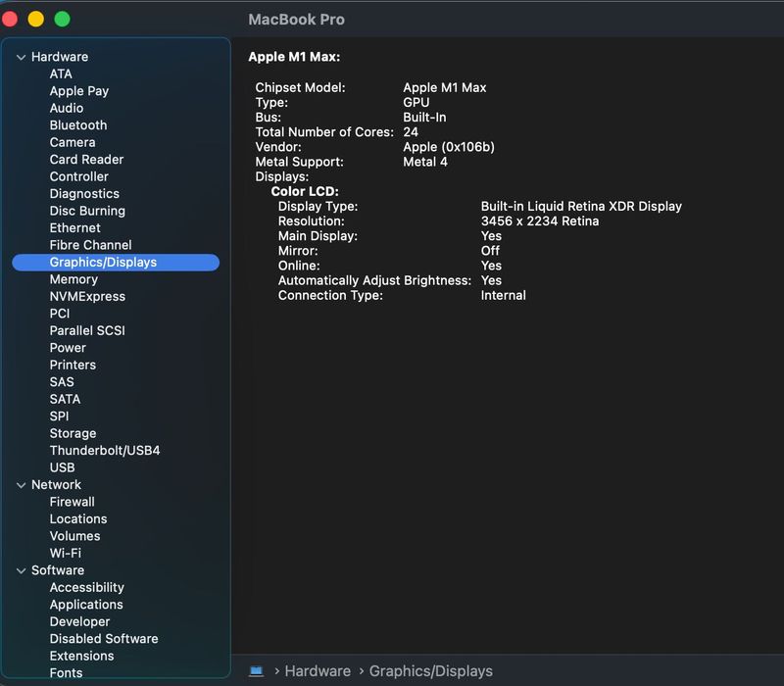784x686 pixels.
Task: Select Apple Pay in the sidebar
Action: tap(79, 91)
